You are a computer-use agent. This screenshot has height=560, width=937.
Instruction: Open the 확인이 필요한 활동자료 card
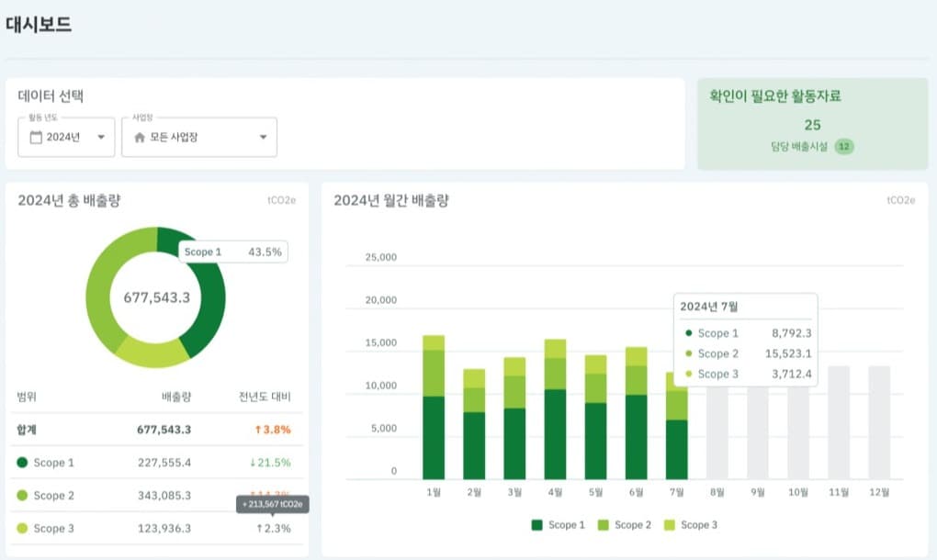coord(811,124)
